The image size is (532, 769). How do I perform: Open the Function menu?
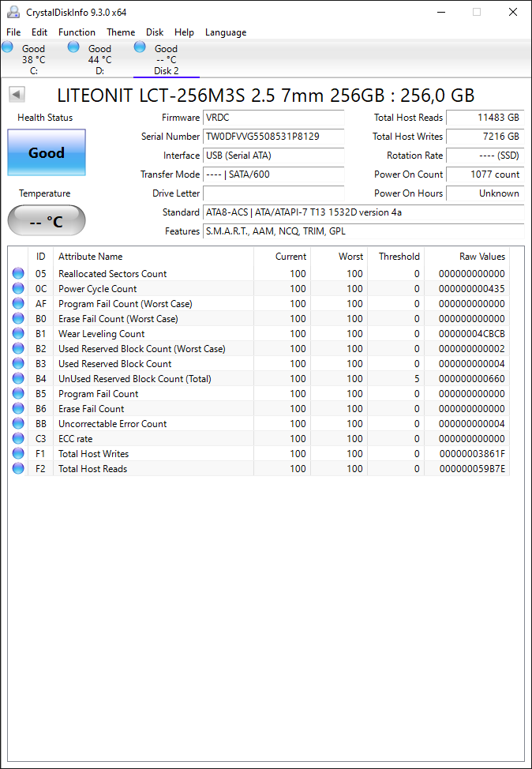tap(77, 32)
